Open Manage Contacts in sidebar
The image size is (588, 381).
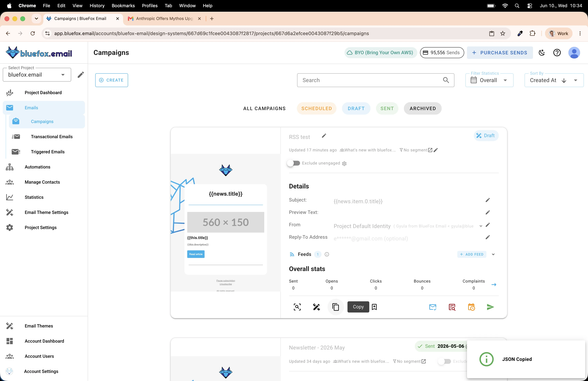(44, 182)
